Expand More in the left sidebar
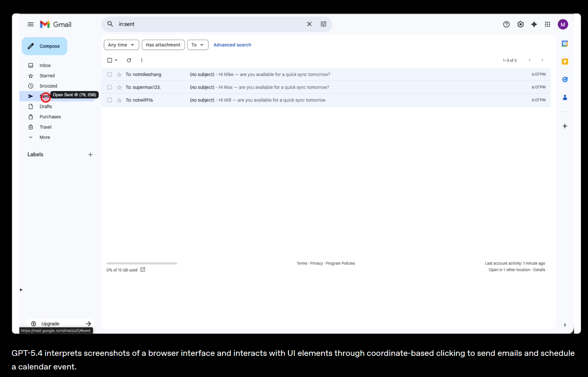 (x=45, y=138)
